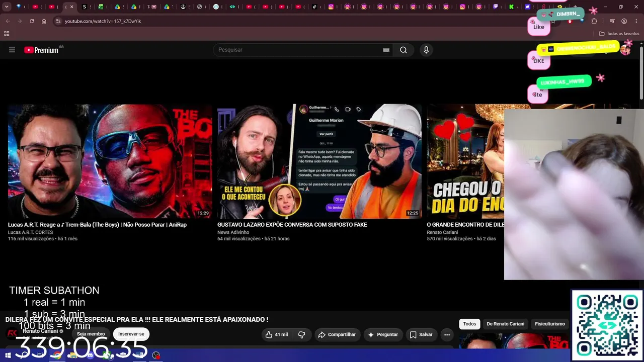Go back in browser history
This screenshot has height=362, width=644.
[8, 21]
